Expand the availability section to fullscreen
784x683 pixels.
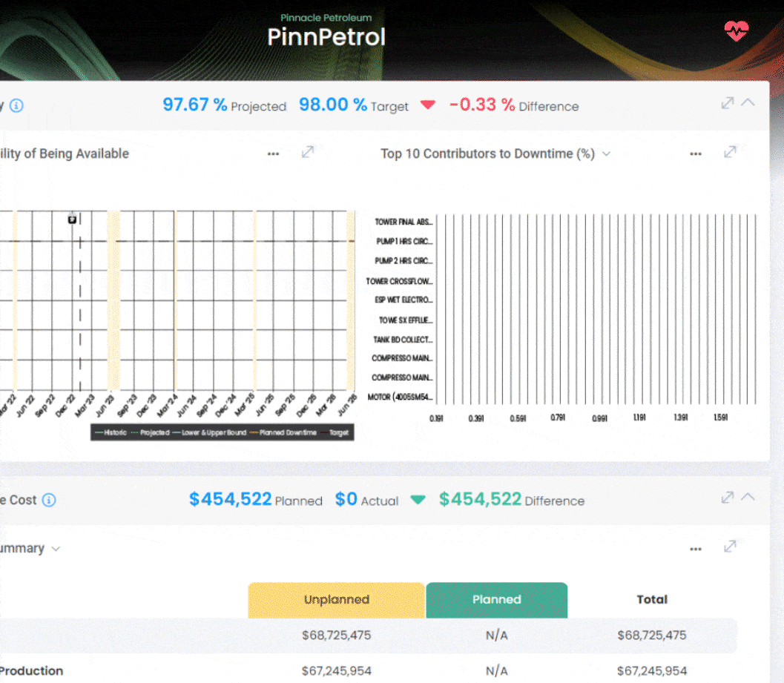727,103
